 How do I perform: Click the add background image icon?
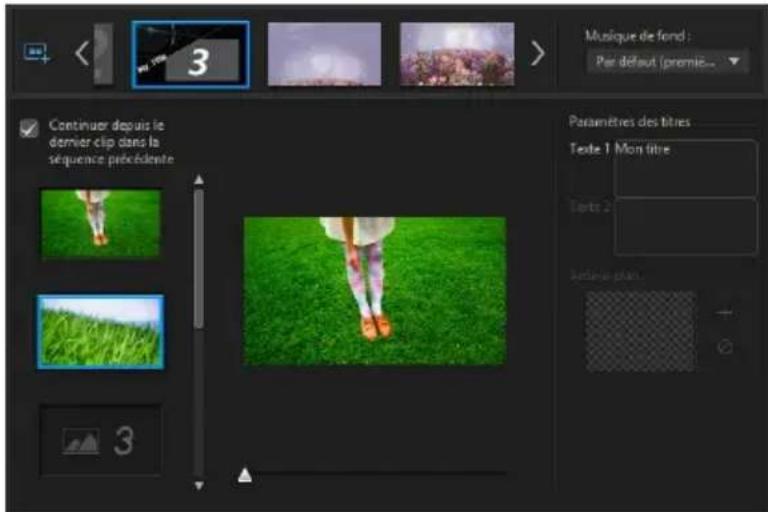(x=725, y=313)
